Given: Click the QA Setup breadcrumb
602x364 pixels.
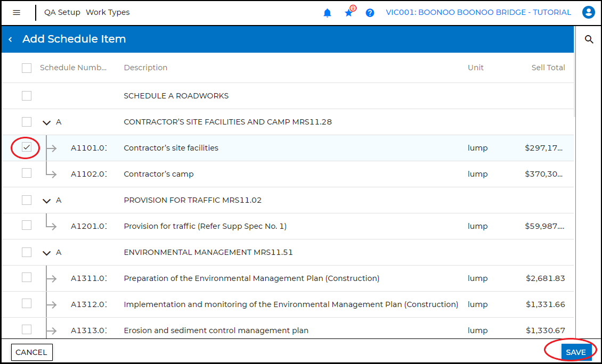Looking at the screenshot, I should click(x=62, y=12).
